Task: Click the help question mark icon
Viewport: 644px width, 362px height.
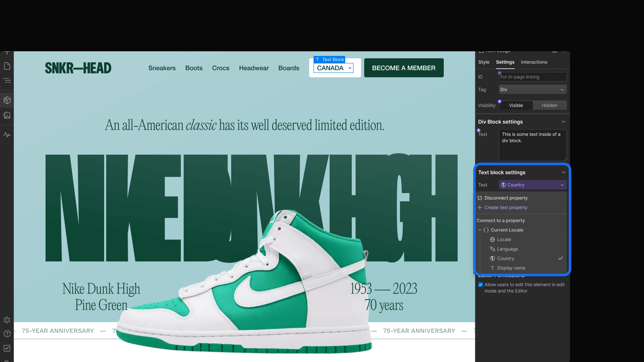Action: [7, 333]
